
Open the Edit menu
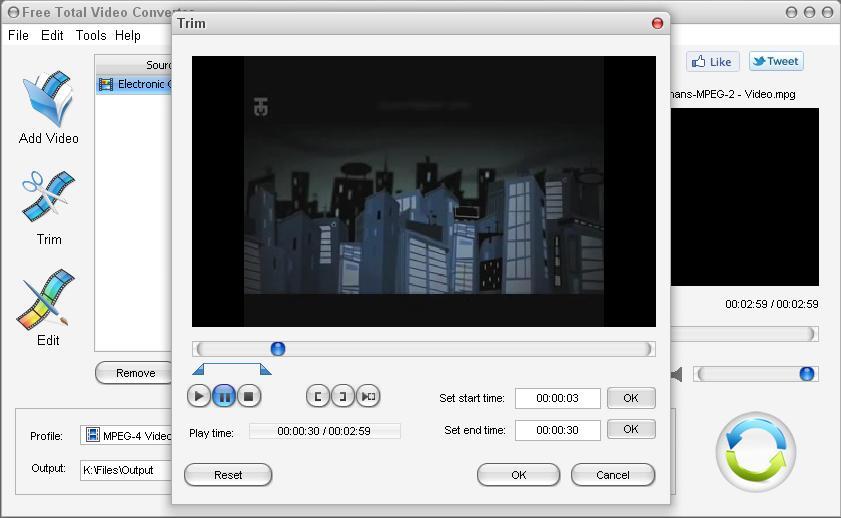52,35
